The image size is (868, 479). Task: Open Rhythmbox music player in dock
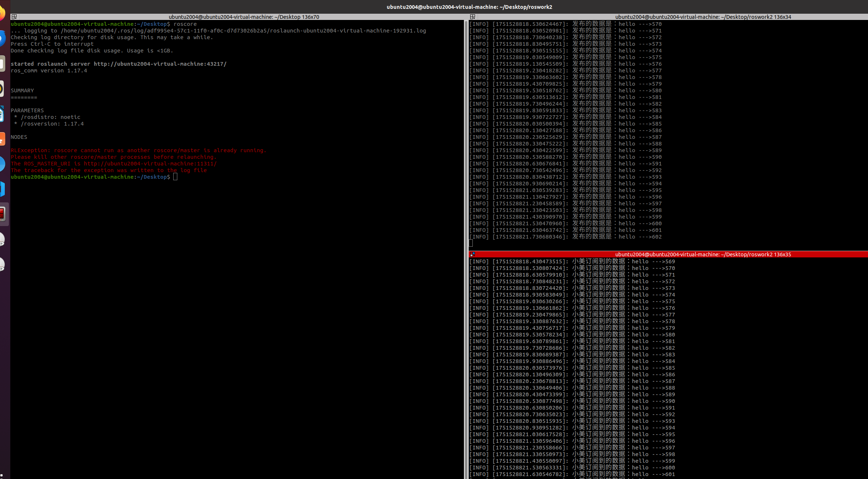2,89
